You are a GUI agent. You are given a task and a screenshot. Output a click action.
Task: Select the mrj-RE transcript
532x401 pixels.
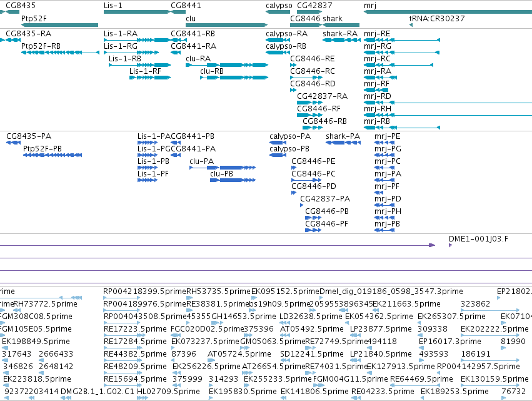click(402, 40)
